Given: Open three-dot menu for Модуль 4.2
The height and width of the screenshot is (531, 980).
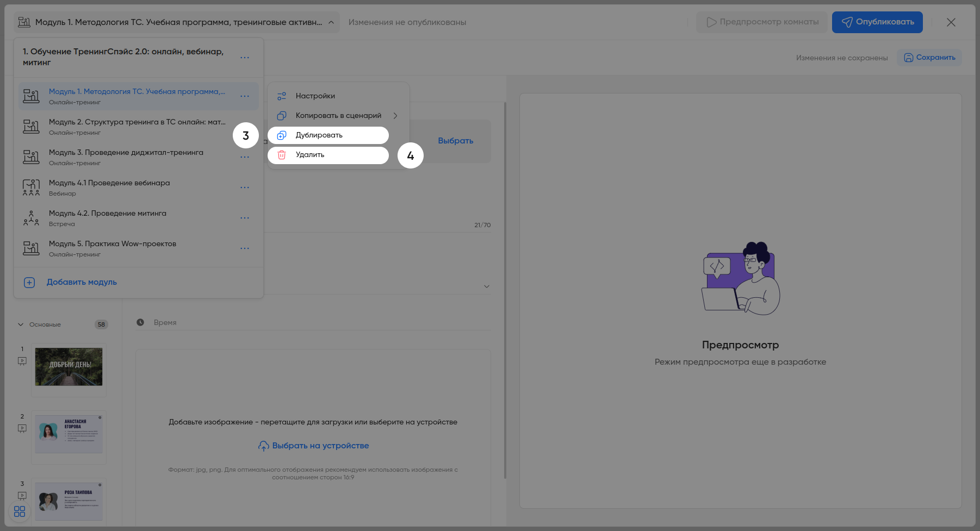Looking at the screenshot, I should pyautogui.click(x=245, y=218).
